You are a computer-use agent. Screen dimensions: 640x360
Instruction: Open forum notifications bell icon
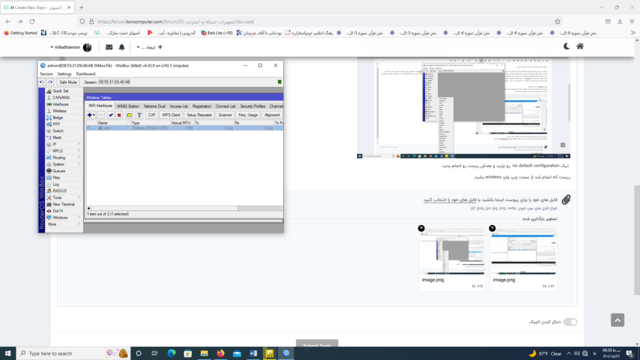pyautogui.click(x=122, y=47)
